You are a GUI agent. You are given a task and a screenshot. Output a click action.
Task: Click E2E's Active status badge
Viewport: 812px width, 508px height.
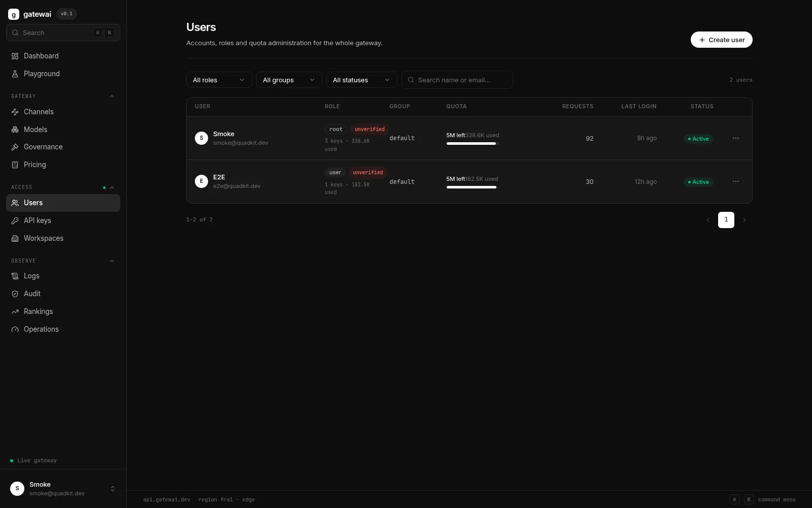click(x=698, y=182)
